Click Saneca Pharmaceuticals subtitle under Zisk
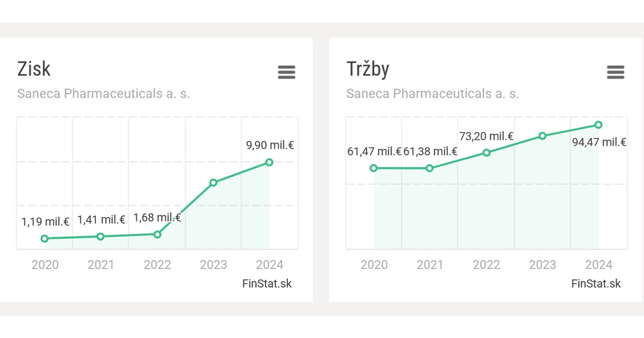Screen dimensions: 644x338 point(103,94)
